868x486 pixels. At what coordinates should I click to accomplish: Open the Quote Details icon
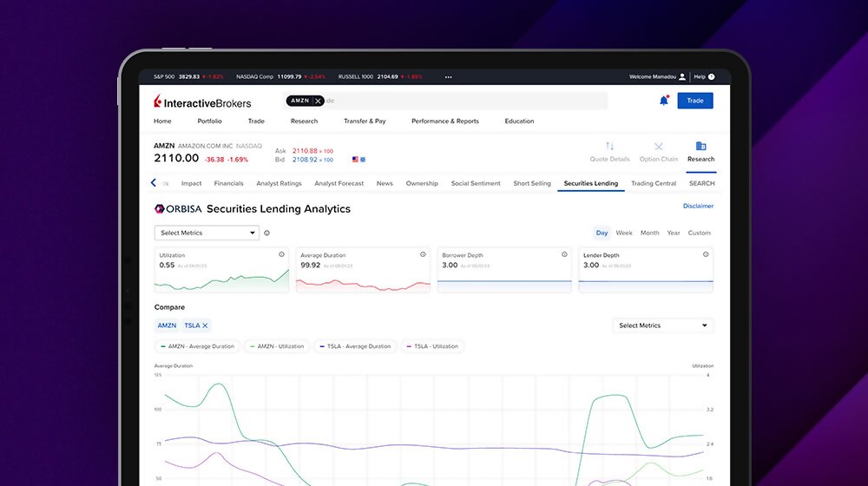click(609, 147)
